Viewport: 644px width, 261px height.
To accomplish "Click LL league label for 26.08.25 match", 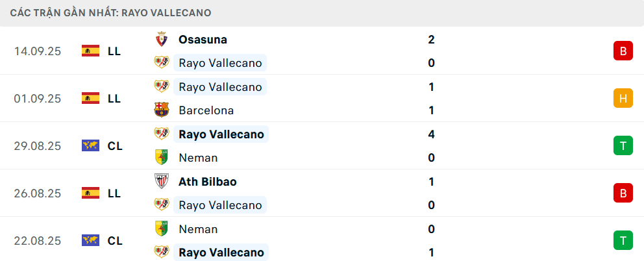I will [x=114, y=193].
